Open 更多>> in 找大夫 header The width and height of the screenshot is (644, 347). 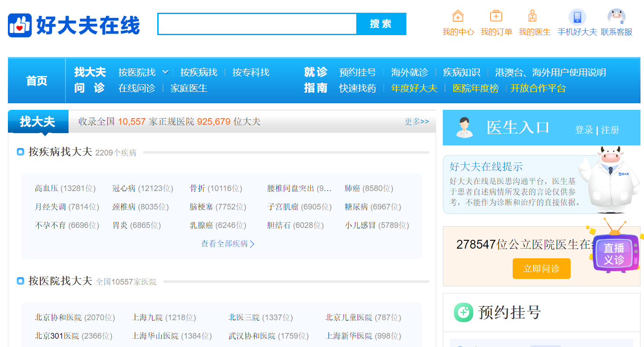416,122
